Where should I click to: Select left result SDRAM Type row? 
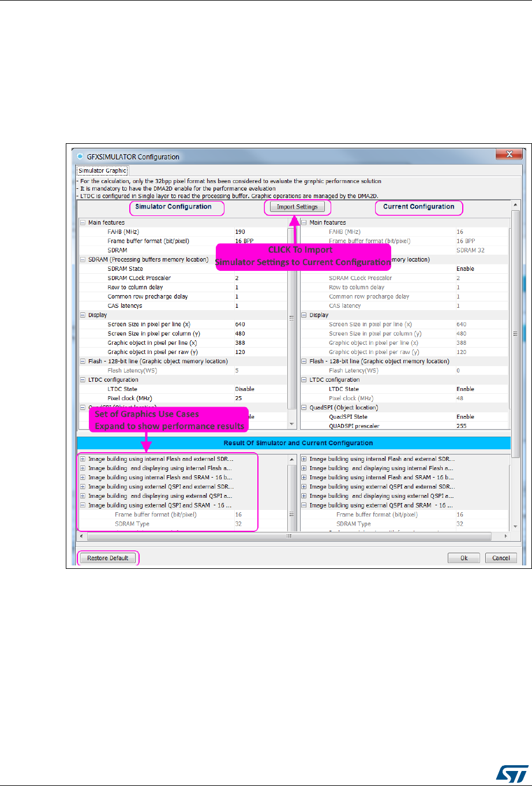pyautogui.click(x=183, y=524)
